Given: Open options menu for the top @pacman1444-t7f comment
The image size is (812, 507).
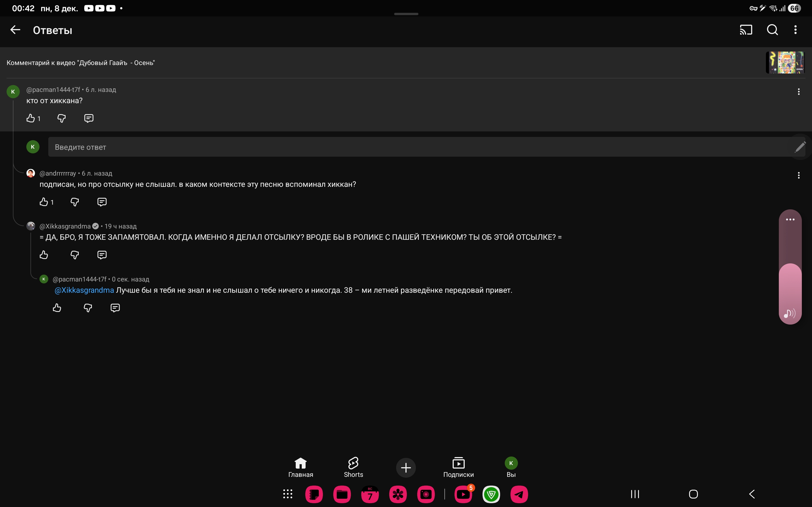Looking at the screenshot, I should (x=799, y=92).
